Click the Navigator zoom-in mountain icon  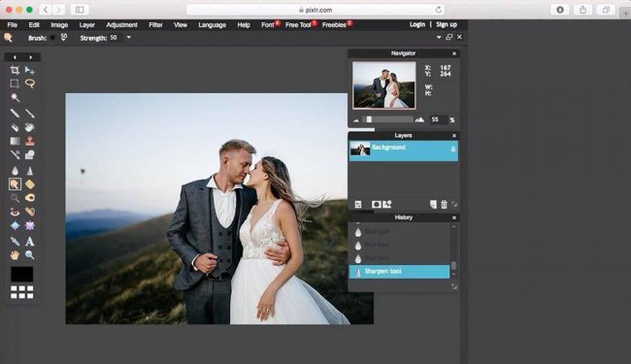tap(419, 119)
